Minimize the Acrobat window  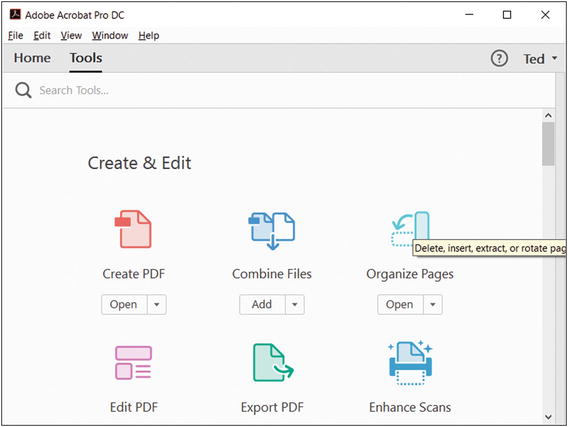(469, 15)
